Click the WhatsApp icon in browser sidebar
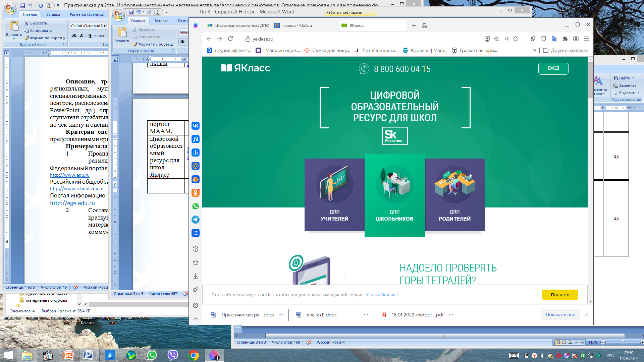 tap(196, 206)
